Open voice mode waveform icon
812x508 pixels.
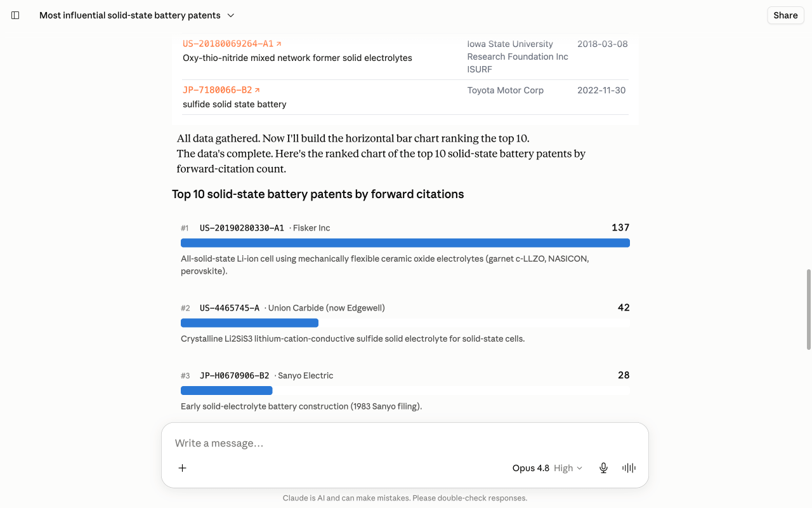point(629,468)
